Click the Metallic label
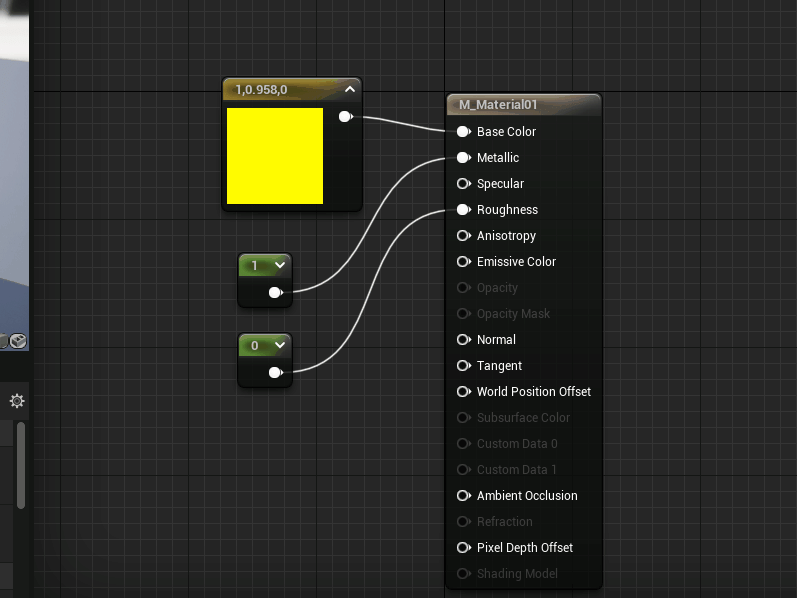The image size is (797, 598). [498, 158]
